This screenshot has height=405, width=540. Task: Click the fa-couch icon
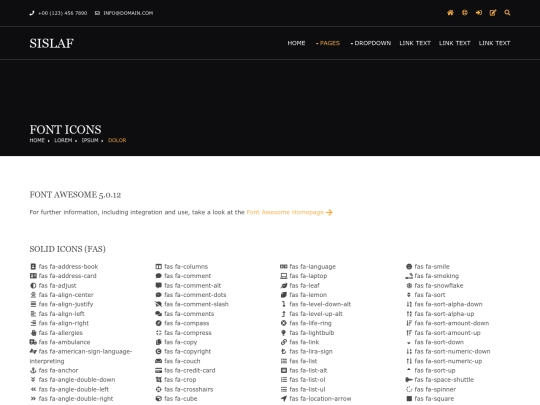tap(158, 361)
